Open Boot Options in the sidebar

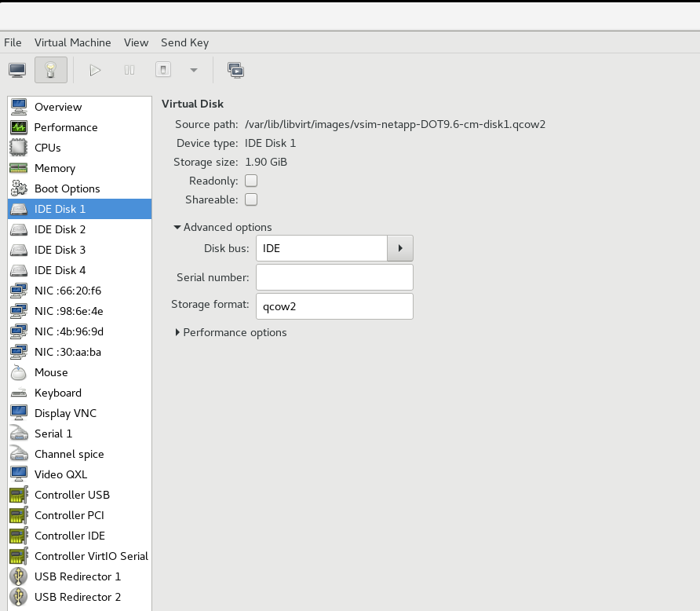[67, 188]
